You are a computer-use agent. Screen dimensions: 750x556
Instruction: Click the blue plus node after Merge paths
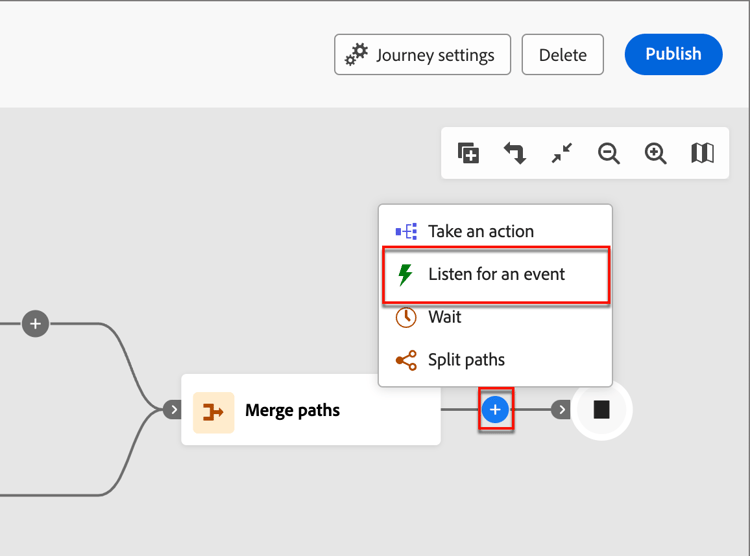click(495, 410)
